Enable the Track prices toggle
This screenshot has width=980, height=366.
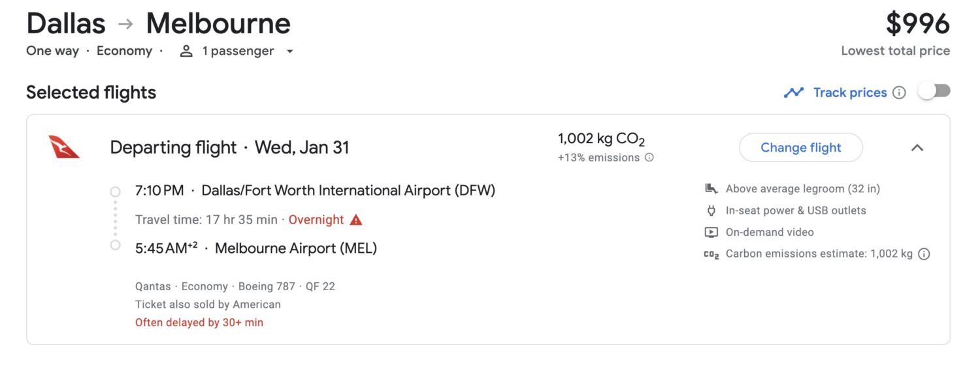pyautogui.click(x=934, y=92)
